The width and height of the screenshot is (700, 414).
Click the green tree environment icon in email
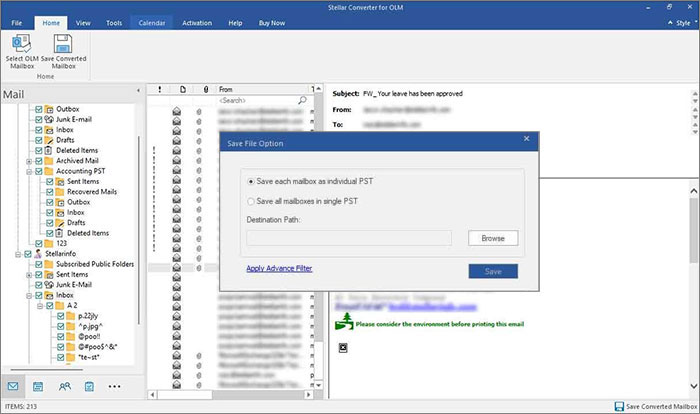click(x=344, y=322)
